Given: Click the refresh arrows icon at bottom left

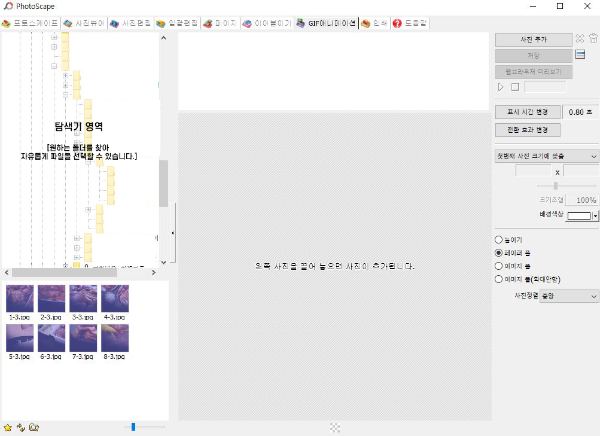Looking at the screenshot, I should pyautogui.click(x=21, y=427).
